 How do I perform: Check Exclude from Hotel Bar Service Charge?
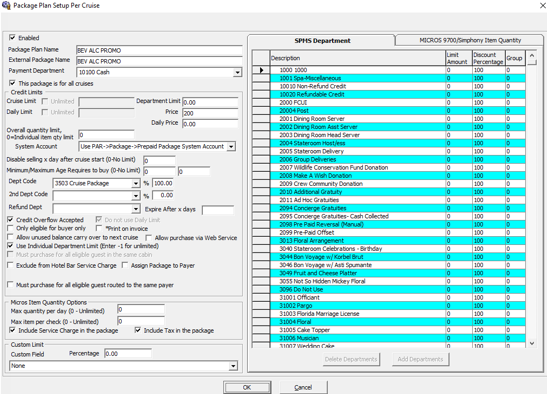pyautogui.click(x=10, y=265)
